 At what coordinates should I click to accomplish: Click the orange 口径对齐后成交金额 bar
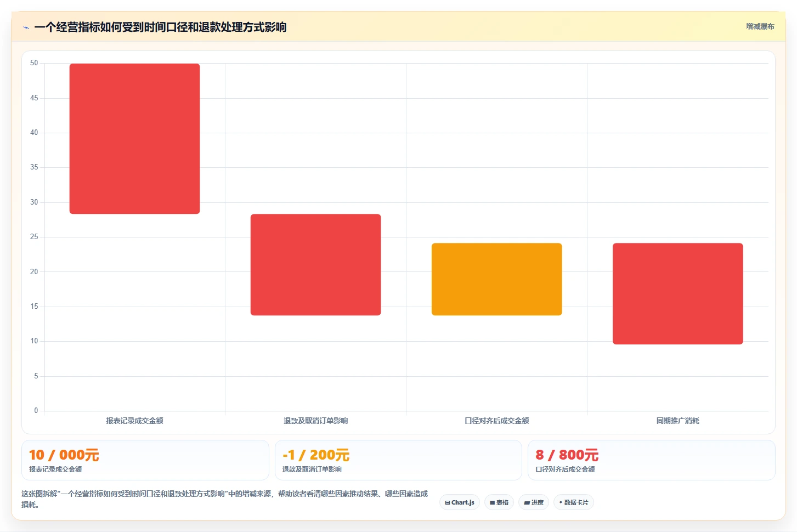[496, 279]
